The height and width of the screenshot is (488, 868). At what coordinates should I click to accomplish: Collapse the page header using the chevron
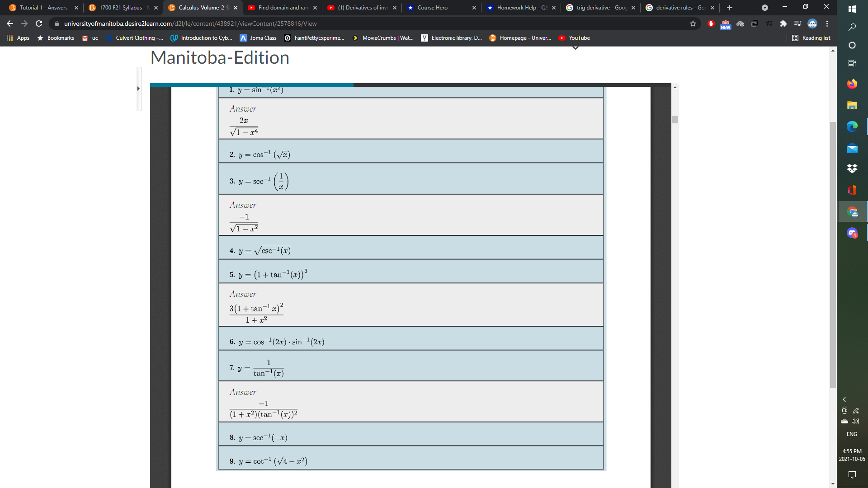[x=575, y=48]
